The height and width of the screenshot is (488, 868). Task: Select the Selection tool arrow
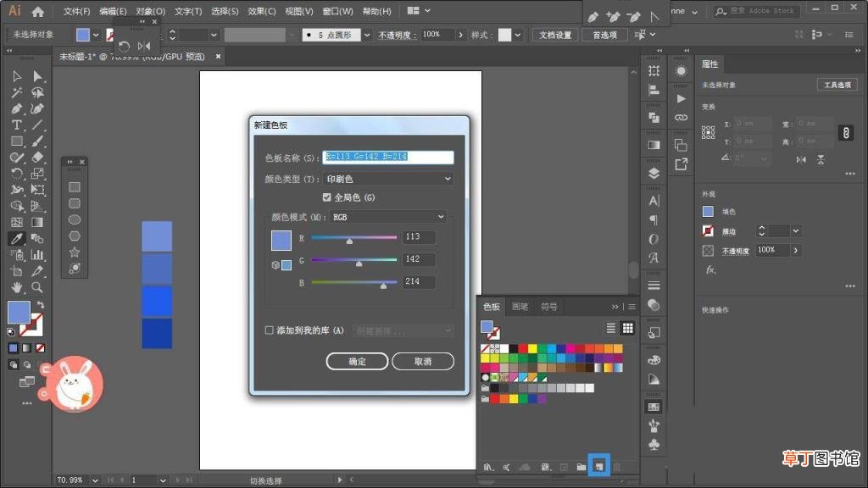point(17,75)
